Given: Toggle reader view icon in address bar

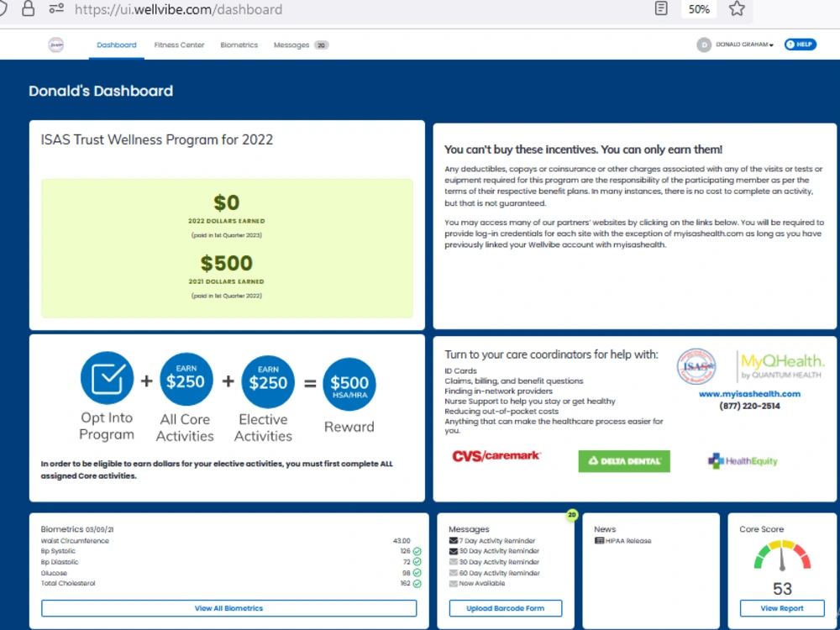Looking at the screenshot, I should coord(661,8).
